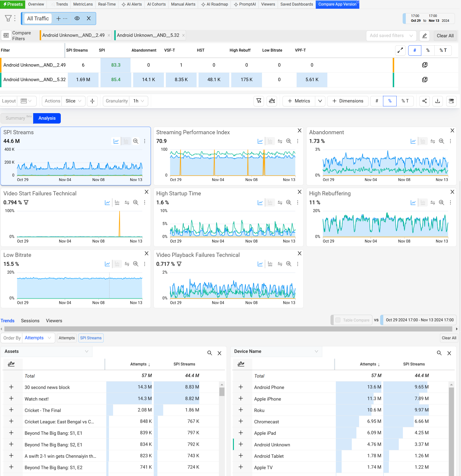The height and width of the screenshot is (476, 461).
Task: Switch to the Sessions tab
Action: (30, 320)
